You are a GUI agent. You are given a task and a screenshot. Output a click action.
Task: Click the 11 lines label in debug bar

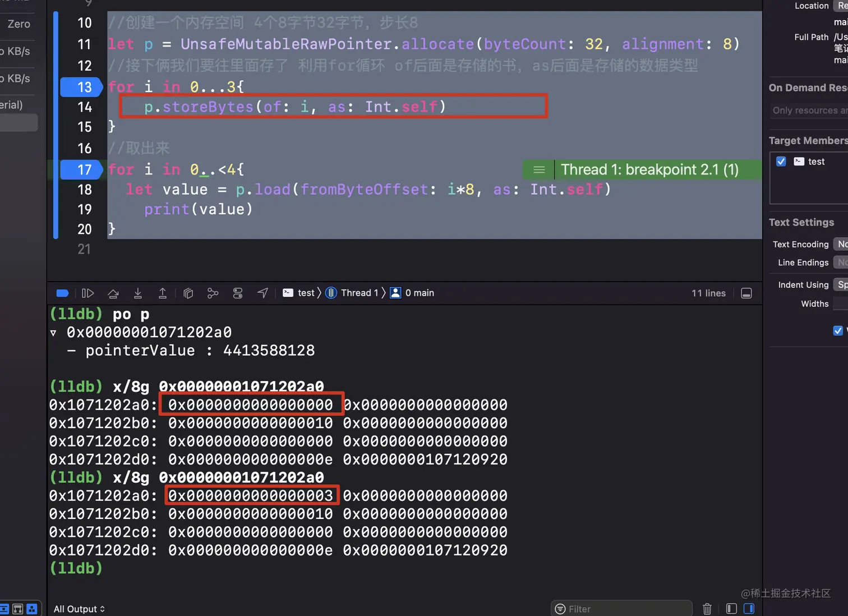[708, 293]
